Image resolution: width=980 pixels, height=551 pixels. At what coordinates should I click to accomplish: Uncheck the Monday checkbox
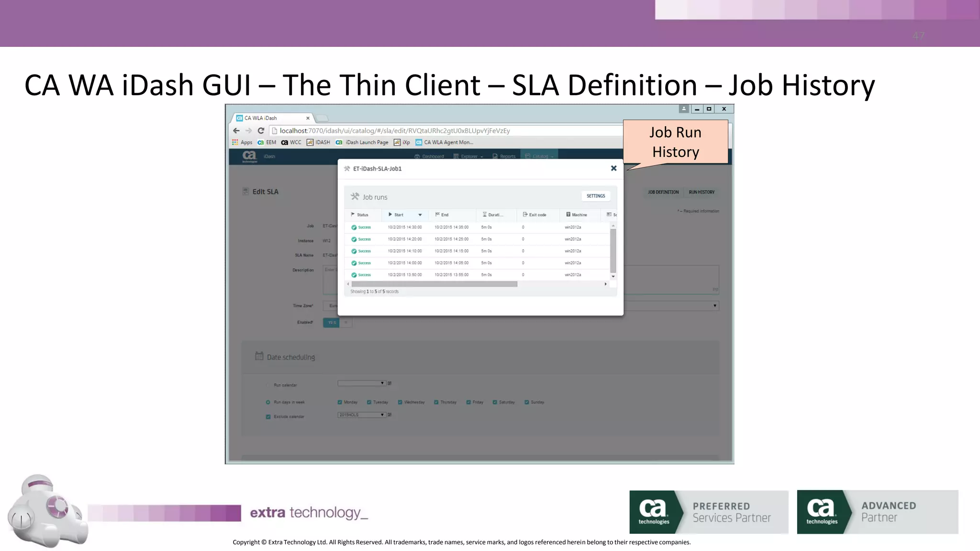pyautogui.click(x=340, y=402)
